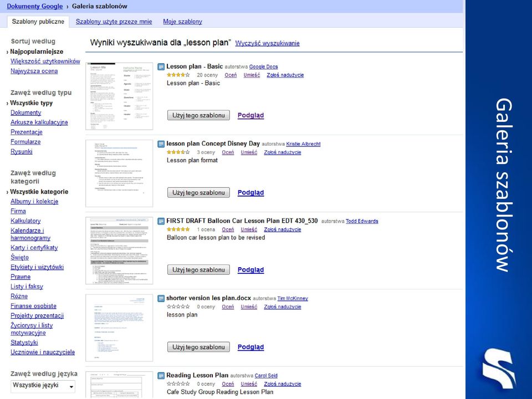Screen dimensions: 532x399
Task: Sort by Najwyższa ocena
Action: (34, 71)
